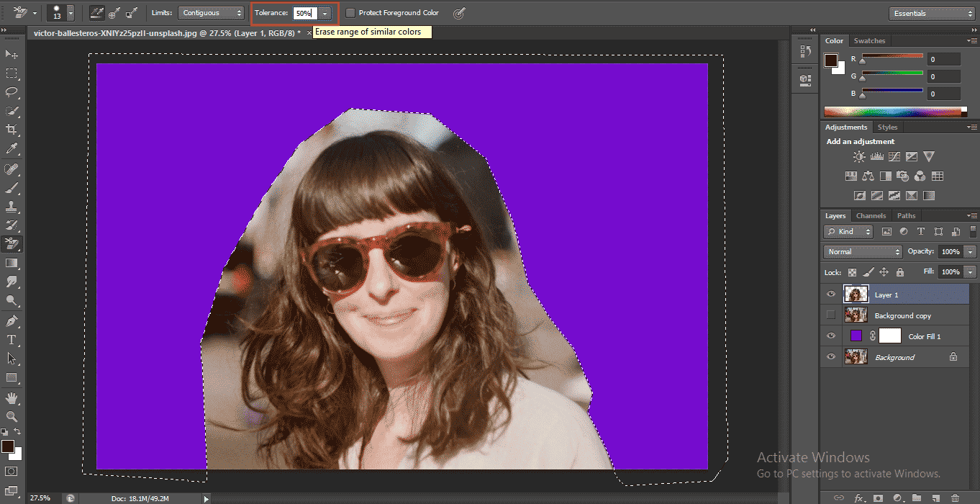This screenshot has width=980, height=504.
Task: Select the Pen tool
Action: click(x=12, y=320)
